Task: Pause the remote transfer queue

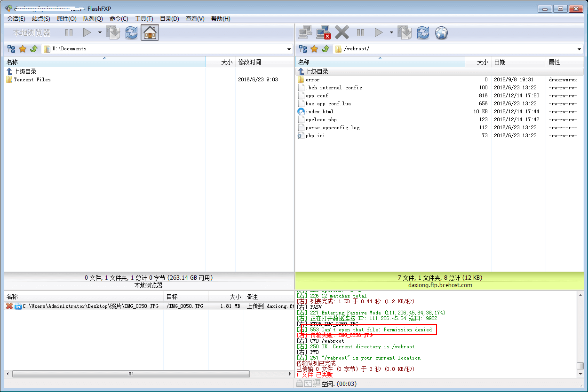Action: 360,32
